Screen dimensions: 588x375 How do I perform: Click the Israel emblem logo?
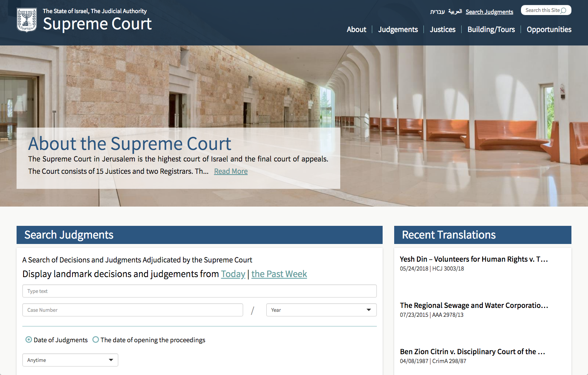27,20
